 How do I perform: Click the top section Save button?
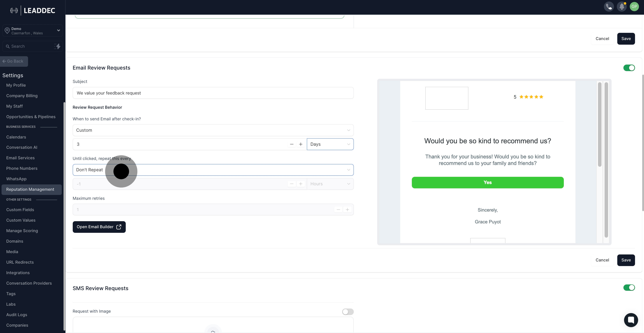pos(626,39)
